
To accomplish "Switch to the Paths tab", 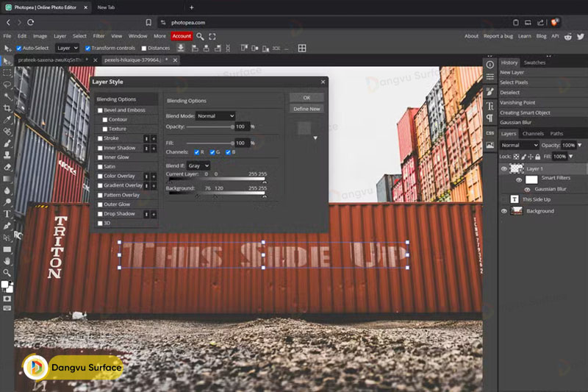I will coord(557,134).
